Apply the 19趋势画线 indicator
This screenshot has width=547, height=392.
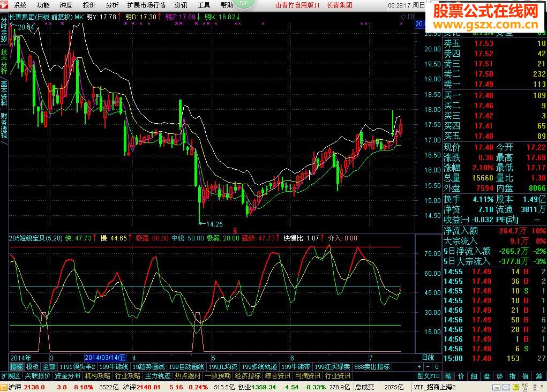148,367
